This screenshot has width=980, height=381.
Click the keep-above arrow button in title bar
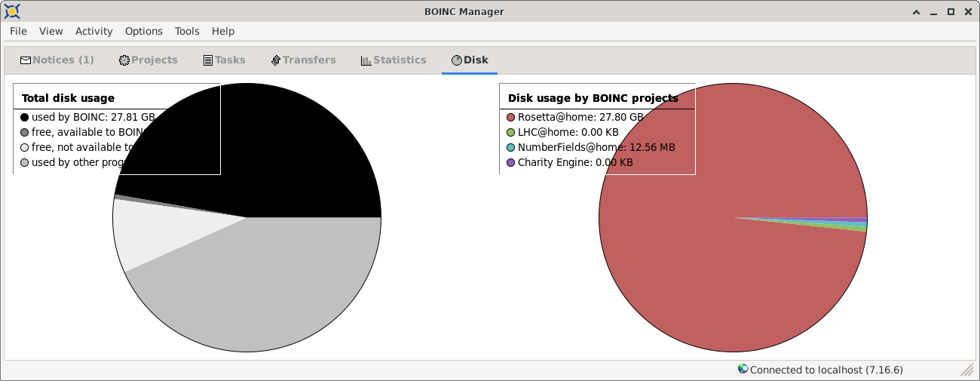coord(916,11)
